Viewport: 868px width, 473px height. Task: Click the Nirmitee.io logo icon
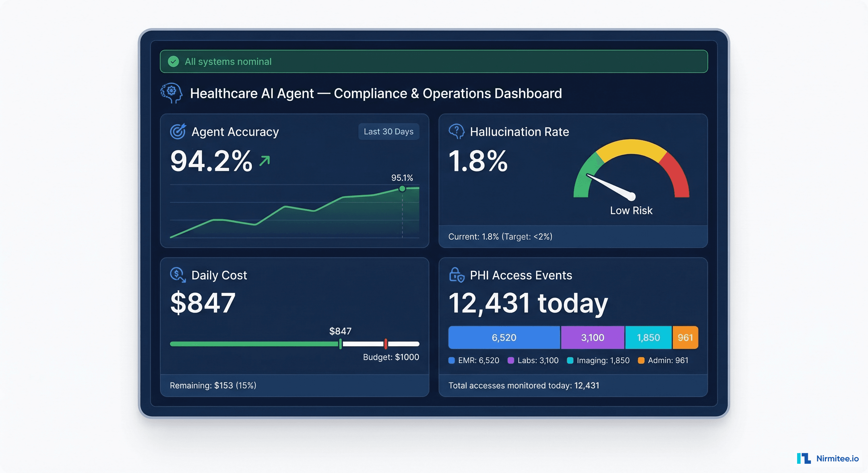tap(804, 458)
